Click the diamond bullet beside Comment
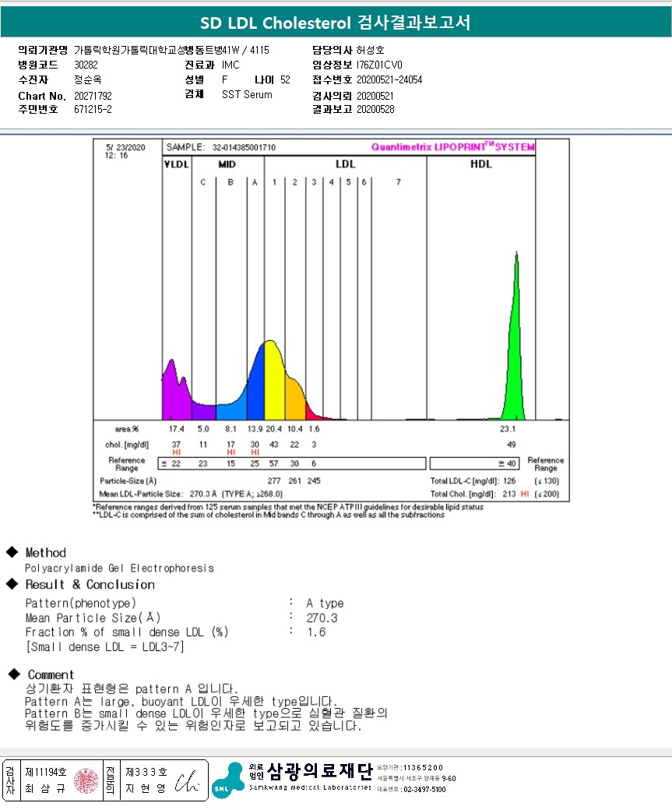This screenshot has width=672, height=810. pos(14,674)
